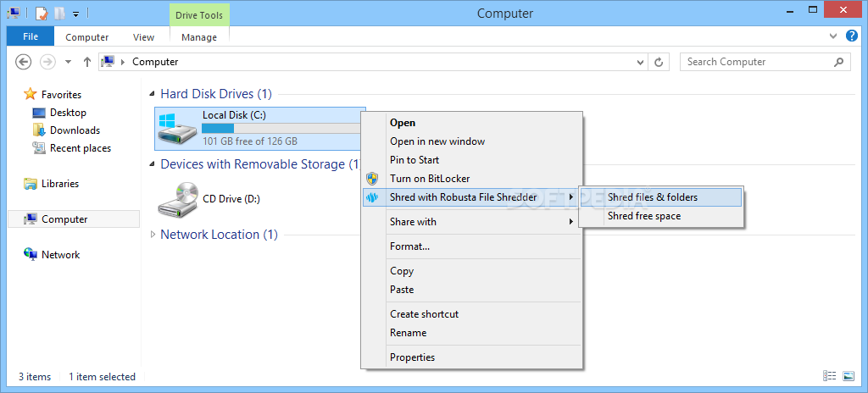Collapse the Hard Disk Drives group

[x=153, y=94]
